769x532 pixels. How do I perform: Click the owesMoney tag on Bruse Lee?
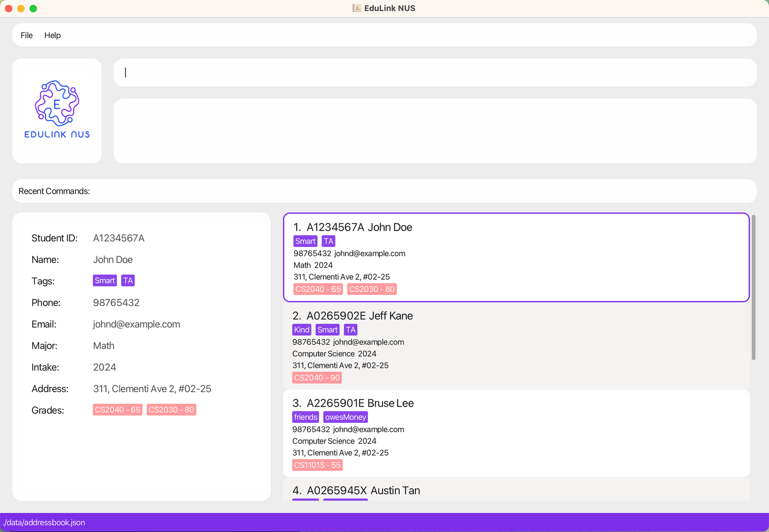(346, 417)
